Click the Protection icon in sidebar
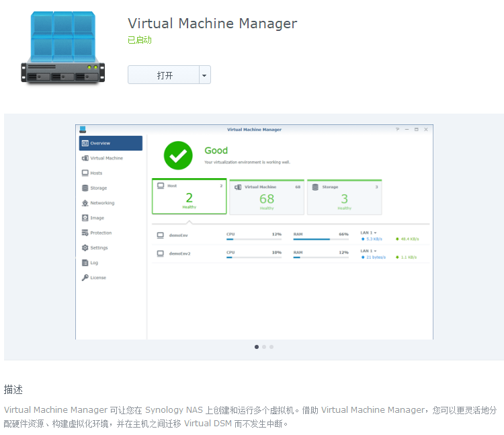Image resolution: width=504 pixels, height=435 pixels. tap(85, 233)
